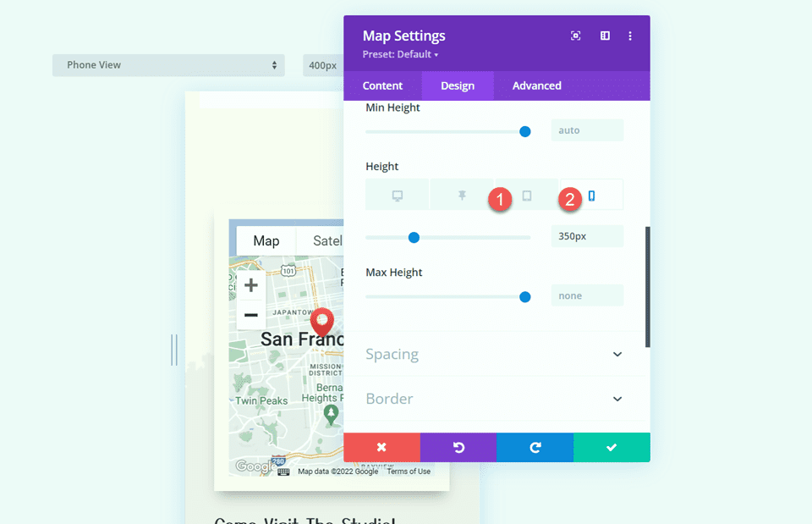The image size is (812, 524).
Task: Click the expand modal fullscreen icon
Action: click(576, 36)
